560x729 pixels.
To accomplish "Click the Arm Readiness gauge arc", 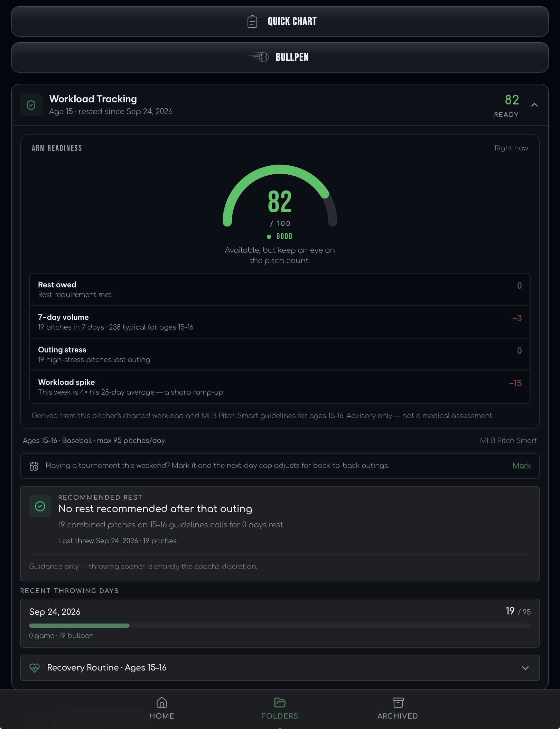I will (280, 195).
